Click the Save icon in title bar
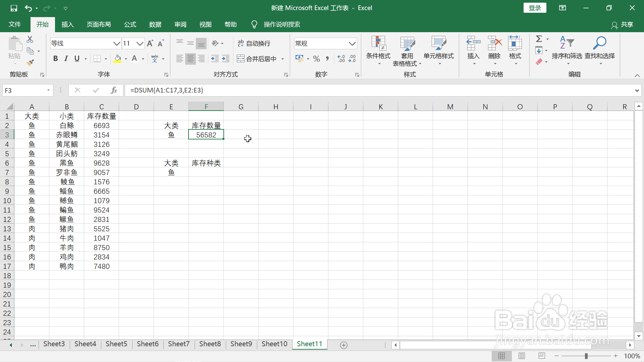644x362 pixels. tap(14, 8)
